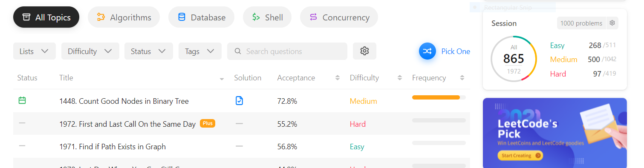The width and height of the screenshot is (644, 168).
Task: Open the question list settings gear
Action: [364, 51]
